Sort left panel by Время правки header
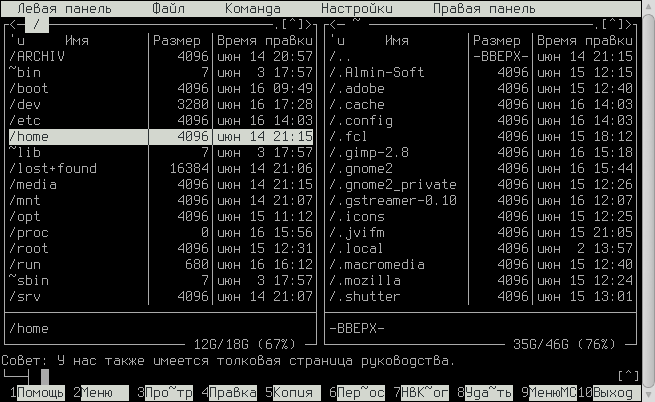 point(265,41)
